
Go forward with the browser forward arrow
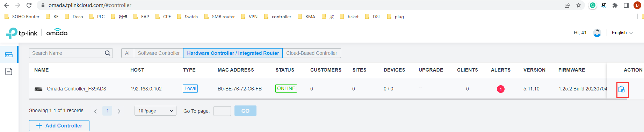click(x=18, y=5)
